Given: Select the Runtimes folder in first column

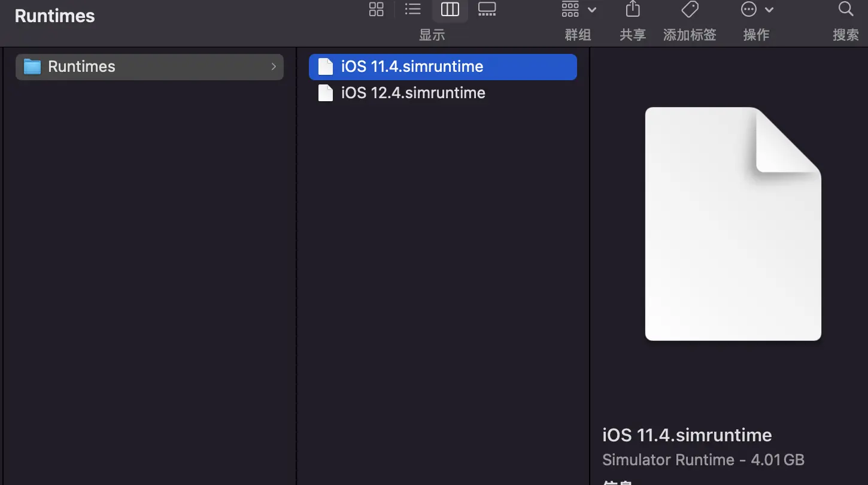Looking at the screenshot, I should tap(82, 66).
